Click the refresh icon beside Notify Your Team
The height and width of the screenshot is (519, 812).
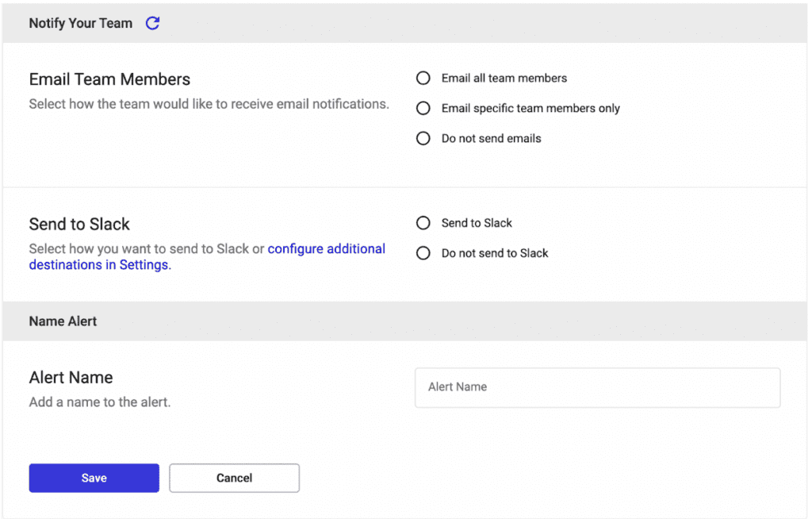click(x=153, y=23)
